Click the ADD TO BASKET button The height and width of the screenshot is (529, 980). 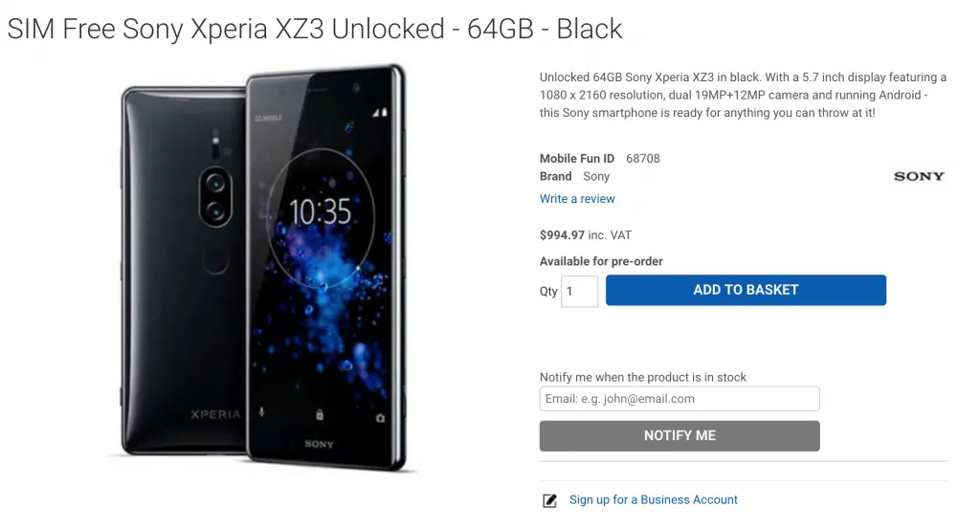click(746, 290)
